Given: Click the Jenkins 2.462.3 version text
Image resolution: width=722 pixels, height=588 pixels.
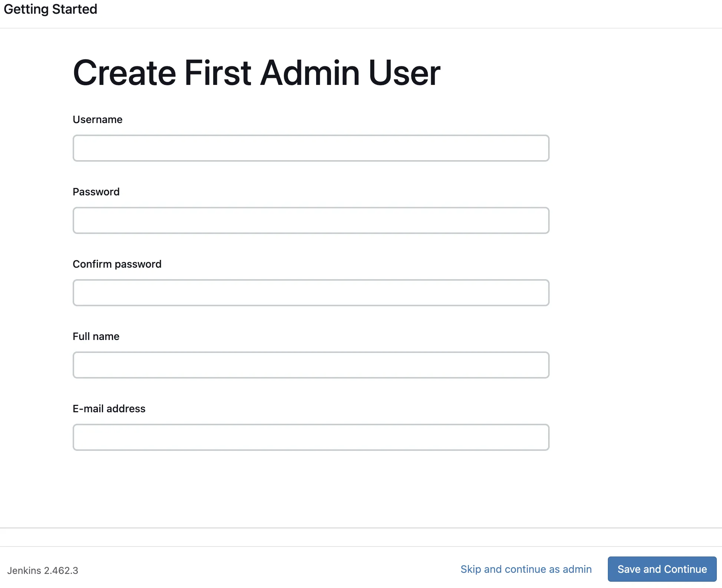Looking at the screenshot, I should 43,570.
